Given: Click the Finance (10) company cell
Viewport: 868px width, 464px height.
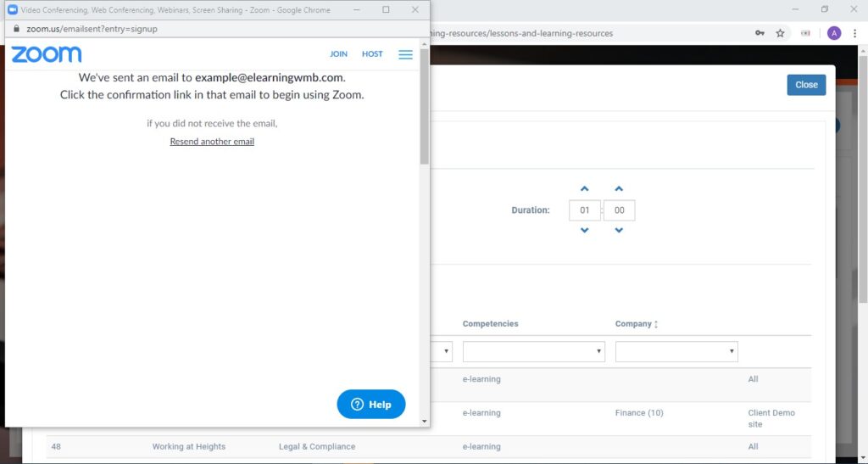Looking at the screenshot, I should [x=639, y=412].
